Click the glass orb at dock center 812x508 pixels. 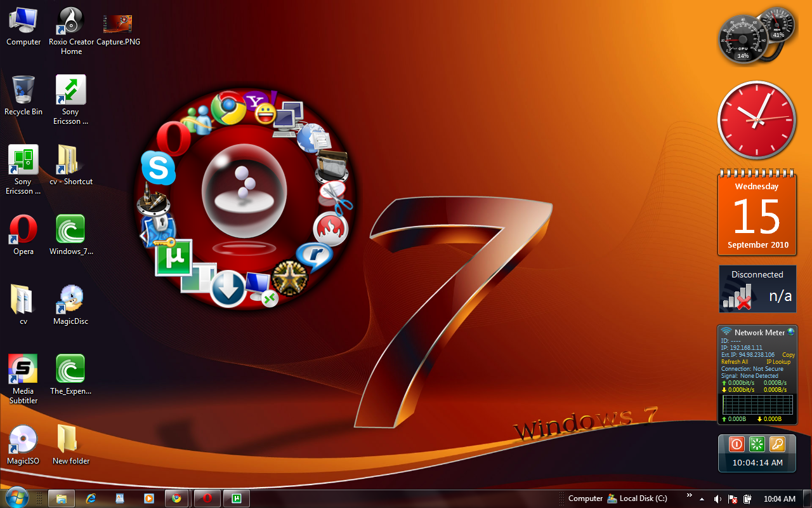coord(245,191)
